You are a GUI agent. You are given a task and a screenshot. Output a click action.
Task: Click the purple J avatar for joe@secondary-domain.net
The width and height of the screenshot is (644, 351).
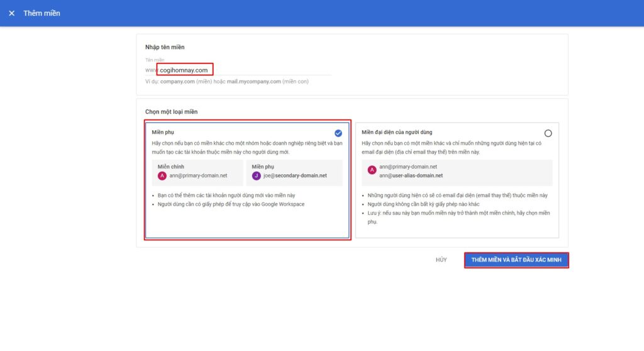(256, 175)
